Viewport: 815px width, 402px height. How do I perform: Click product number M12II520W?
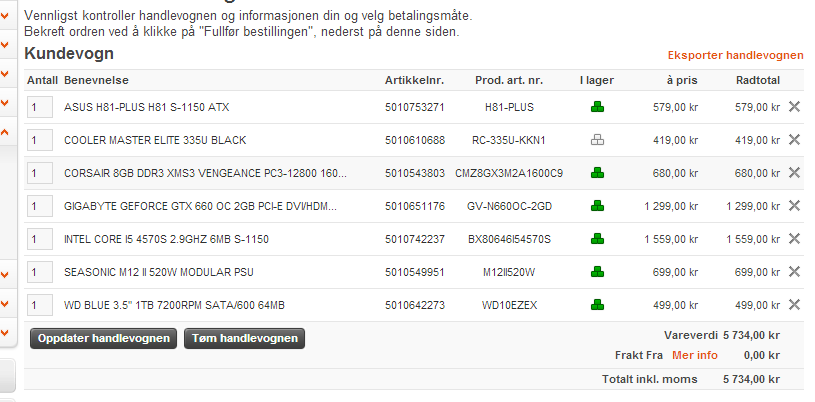(509, 272)
